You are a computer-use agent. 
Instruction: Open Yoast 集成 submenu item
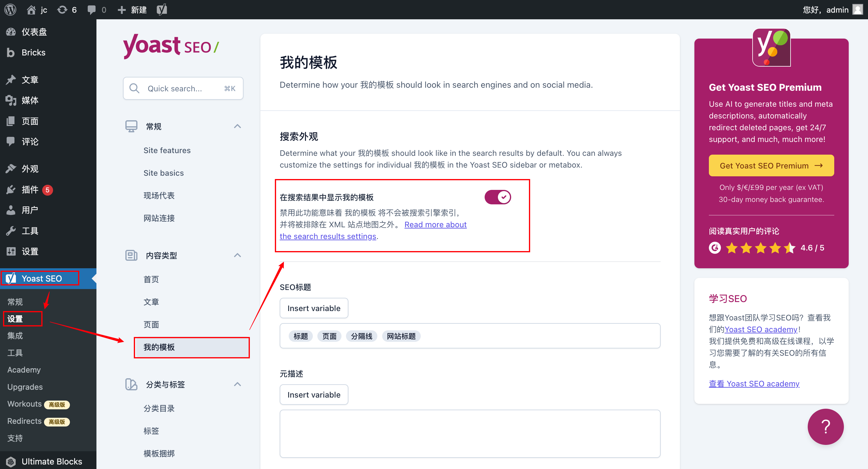click(x=15, y=335)
